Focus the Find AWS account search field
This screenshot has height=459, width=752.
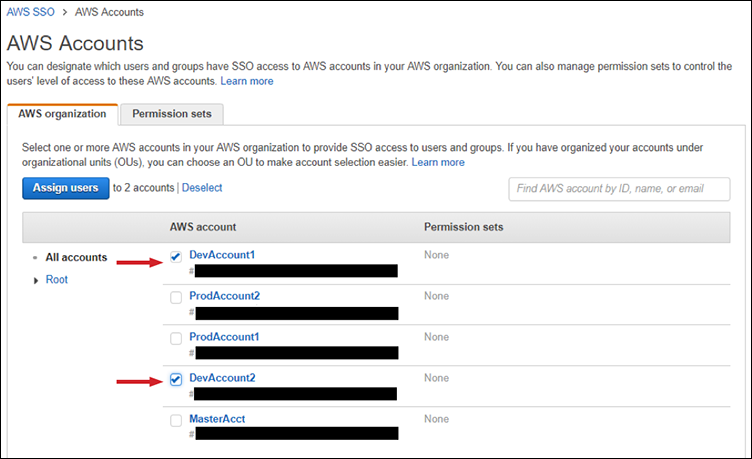tap(619, 189)
